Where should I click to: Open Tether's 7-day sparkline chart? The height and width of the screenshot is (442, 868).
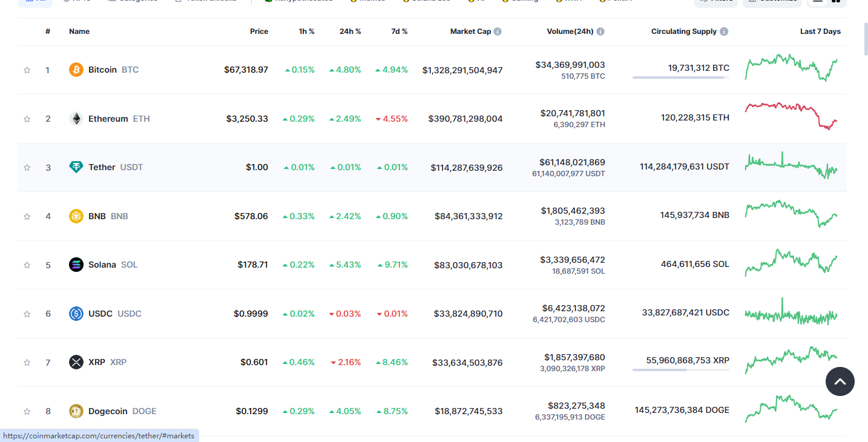[792, 165]
